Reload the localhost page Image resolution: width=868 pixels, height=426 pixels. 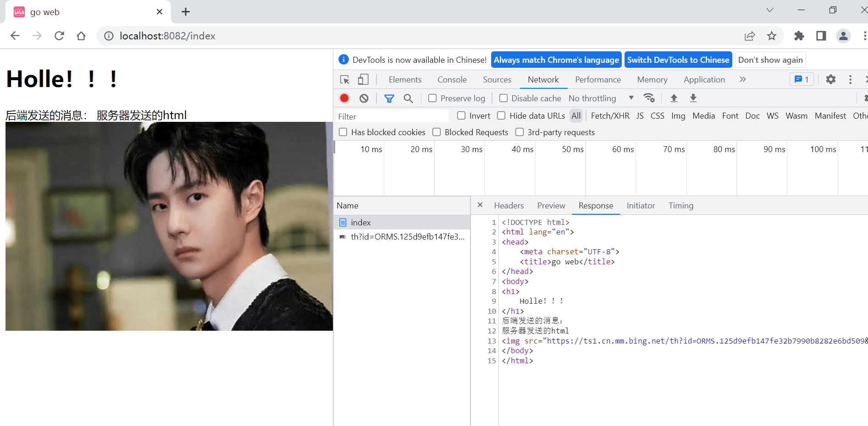[59, 36]
